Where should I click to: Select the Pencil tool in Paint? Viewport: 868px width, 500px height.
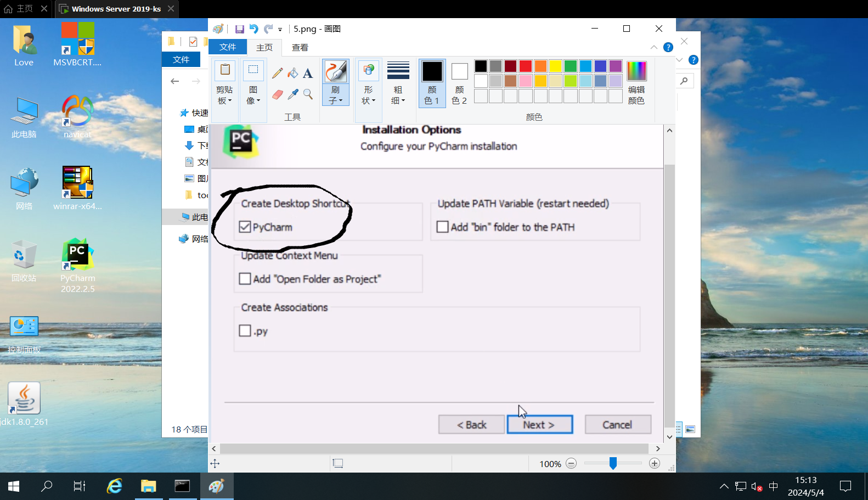[278, 73]
